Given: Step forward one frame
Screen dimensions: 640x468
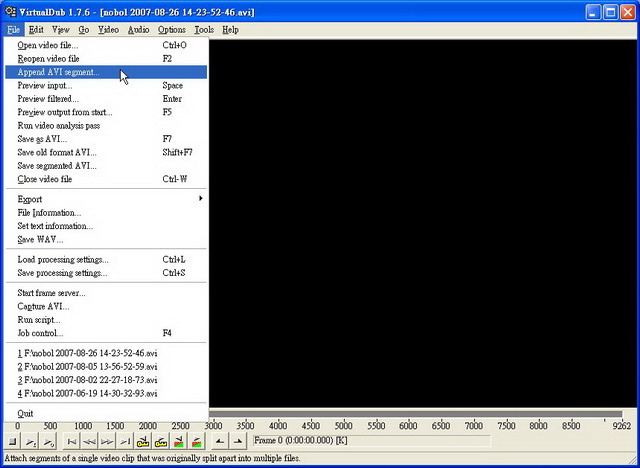Looking at the screenshot, I should pos(107,441).
